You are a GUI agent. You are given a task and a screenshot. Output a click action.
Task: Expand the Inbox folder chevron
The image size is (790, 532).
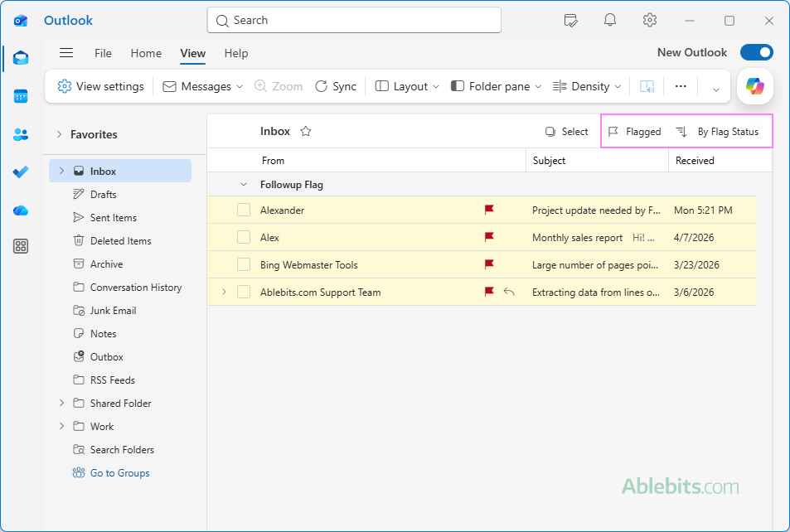pyautogui.click(x=62, y=171)
